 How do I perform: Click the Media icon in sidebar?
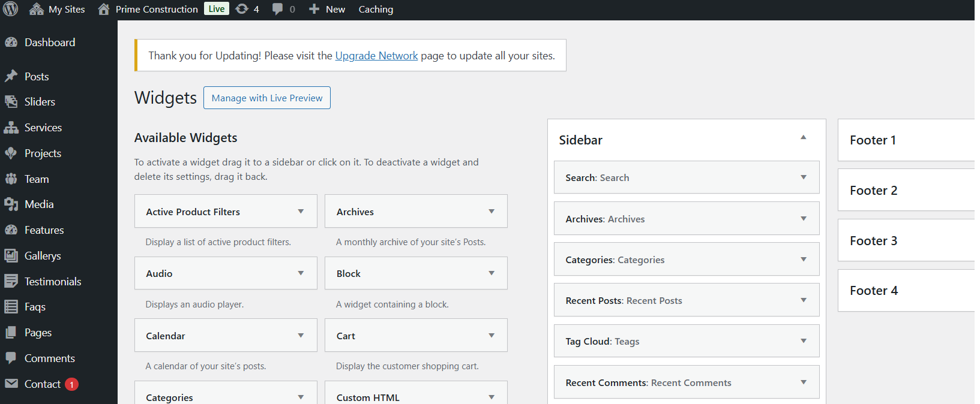click(11, 204)
